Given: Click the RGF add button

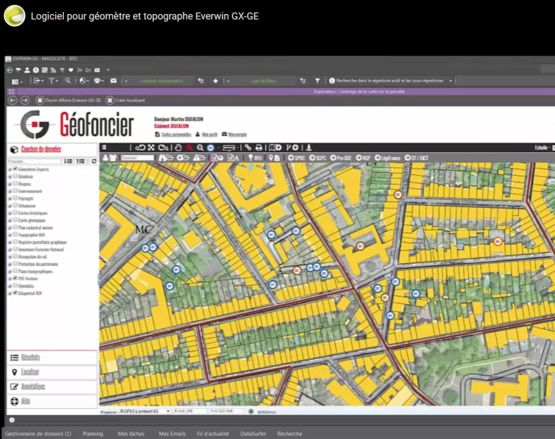Looking at the screenshot, I should (363, 158).
